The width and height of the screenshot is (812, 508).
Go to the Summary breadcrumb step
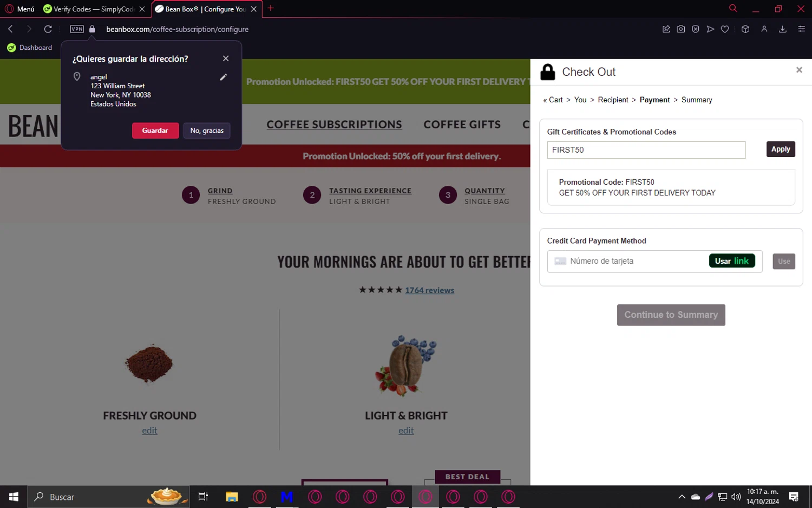point(697,100)
